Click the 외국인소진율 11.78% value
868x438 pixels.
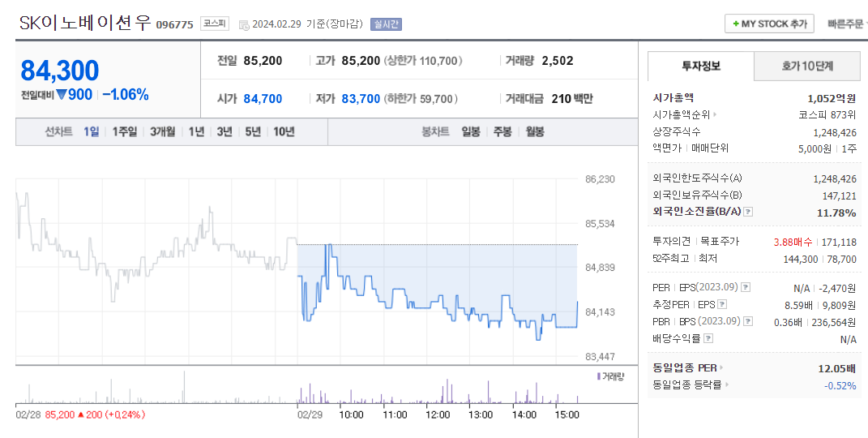click(x=836, y=213)
